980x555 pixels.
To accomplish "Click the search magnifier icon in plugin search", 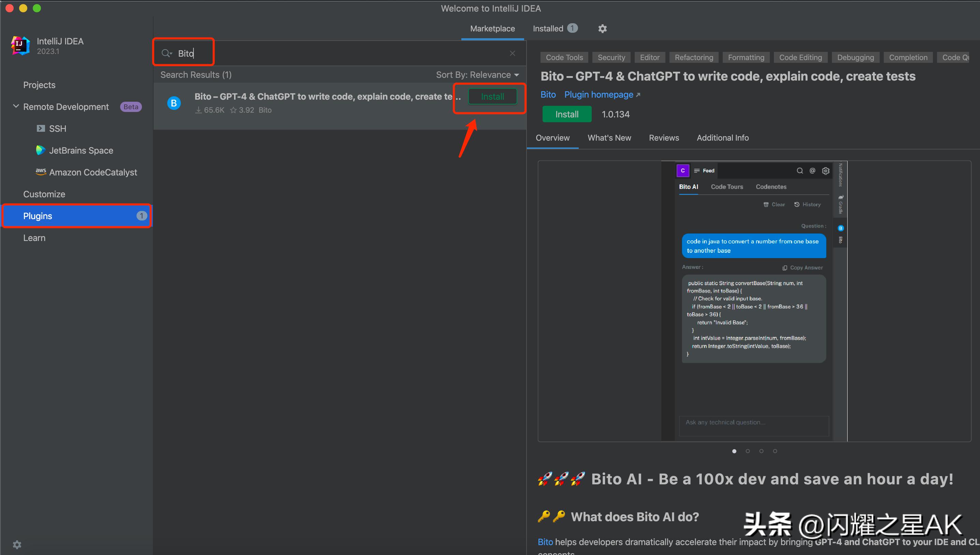I will (166, 53).
